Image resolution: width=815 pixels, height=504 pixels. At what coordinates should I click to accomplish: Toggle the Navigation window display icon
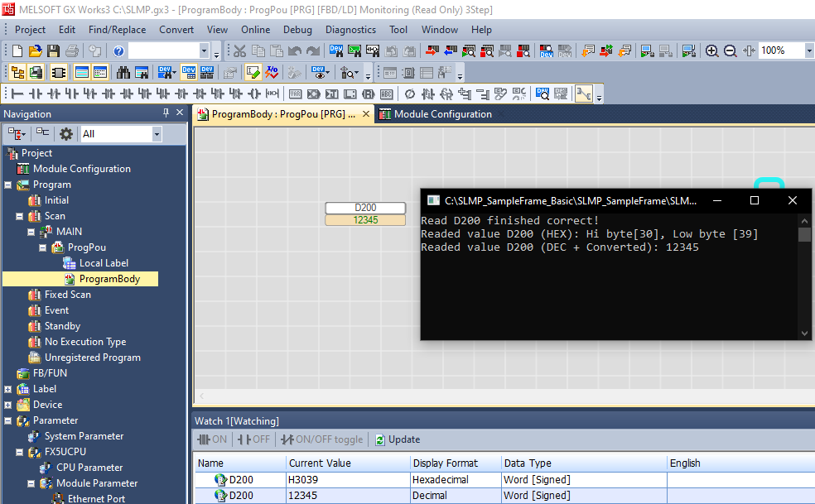point(17,72)
